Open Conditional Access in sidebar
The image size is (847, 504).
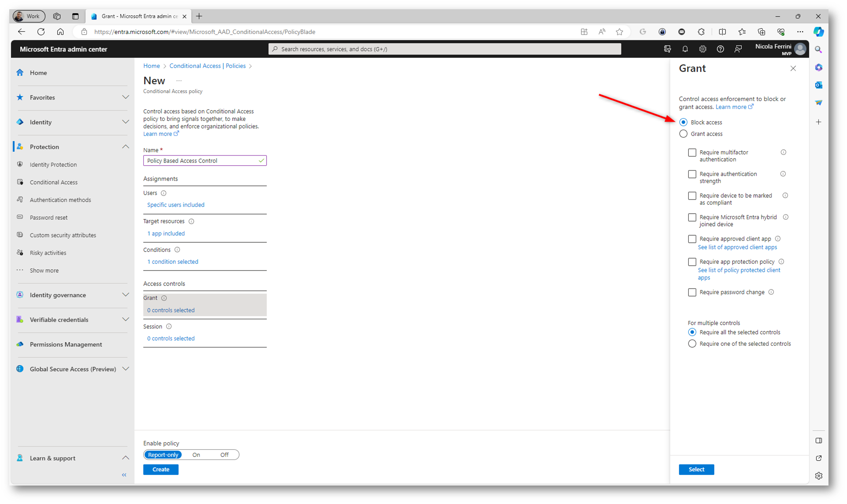click(x=54, y=182)
